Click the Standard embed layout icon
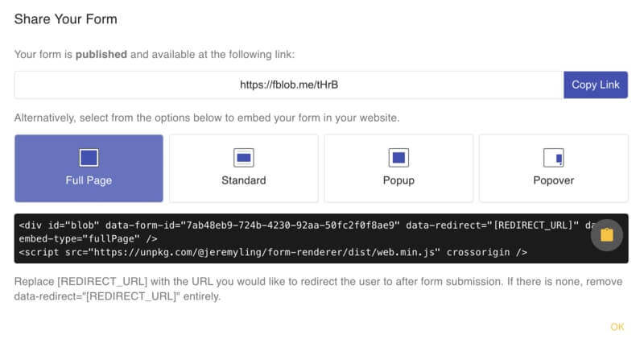This screenshot has height=343, width=644. (243, 157)
